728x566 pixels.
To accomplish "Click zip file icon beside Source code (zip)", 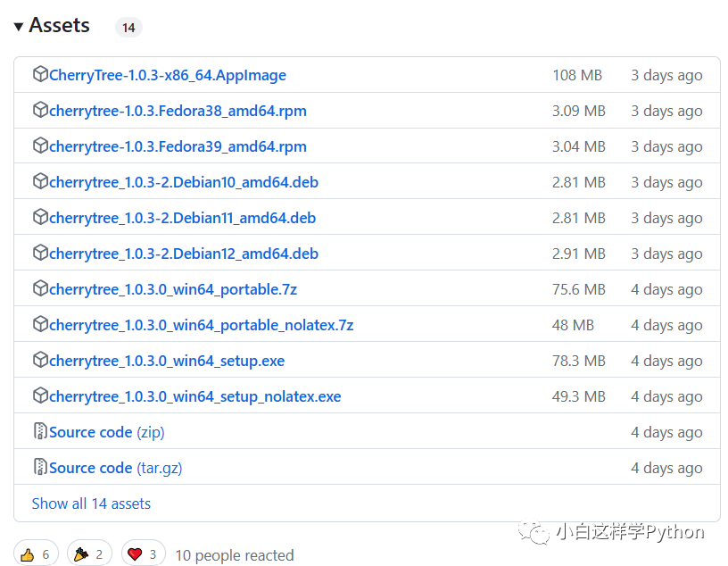I will click(x=40, y=431).
